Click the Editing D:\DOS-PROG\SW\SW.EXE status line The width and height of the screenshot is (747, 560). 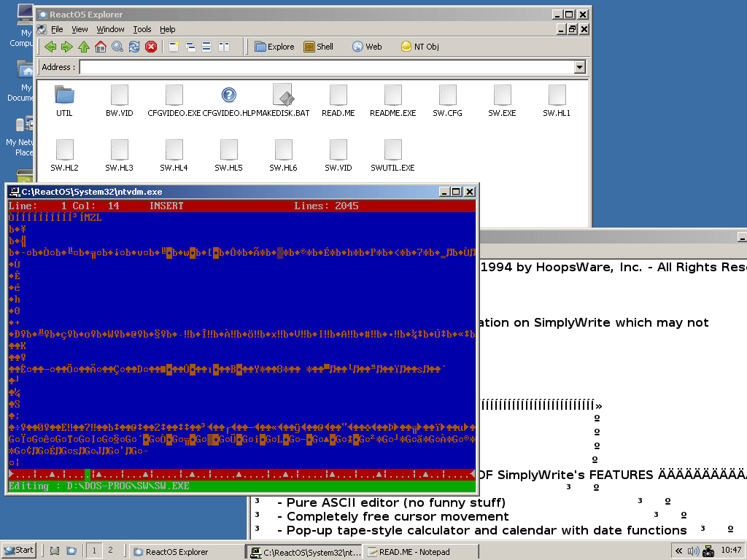click(242, 486)
